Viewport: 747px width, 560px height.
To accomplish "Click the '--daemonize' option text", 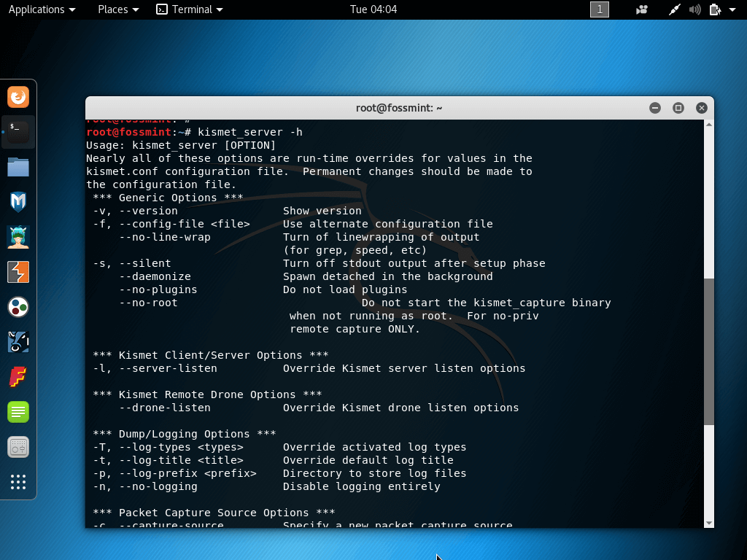I will 155,276.
